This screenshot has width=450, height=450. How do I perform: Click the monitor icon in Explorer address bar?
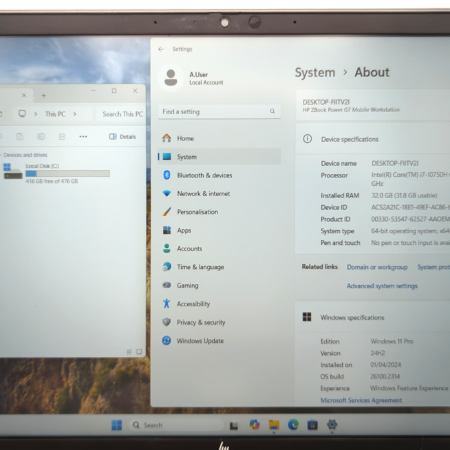[22, 114]
